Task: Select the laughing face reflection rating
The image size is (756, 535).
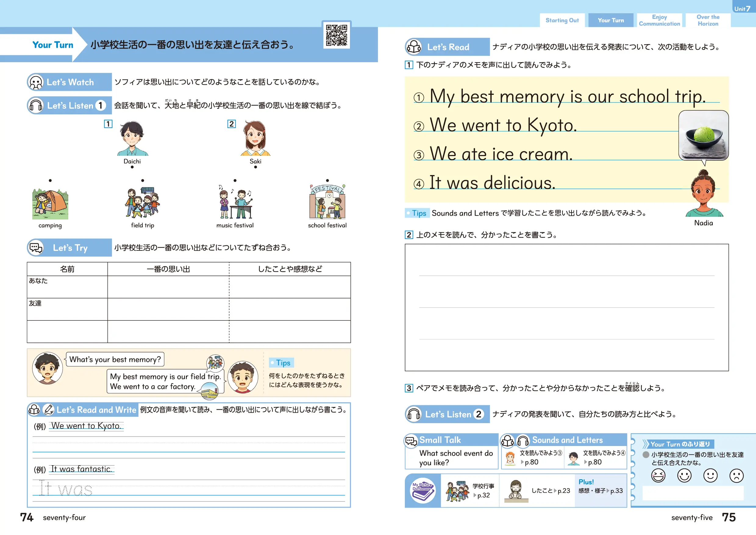Action: 658,476
